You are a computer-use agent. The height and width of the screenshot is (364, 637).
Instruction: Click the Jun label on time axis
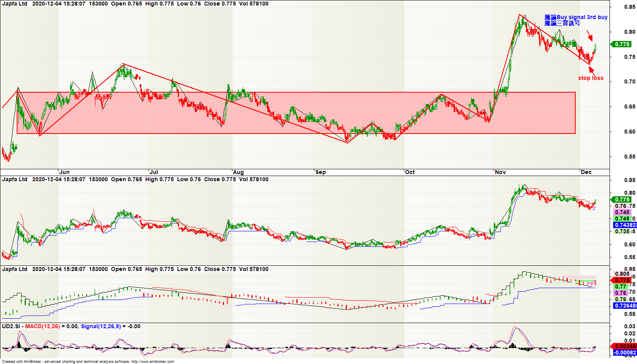coord(64,172)
